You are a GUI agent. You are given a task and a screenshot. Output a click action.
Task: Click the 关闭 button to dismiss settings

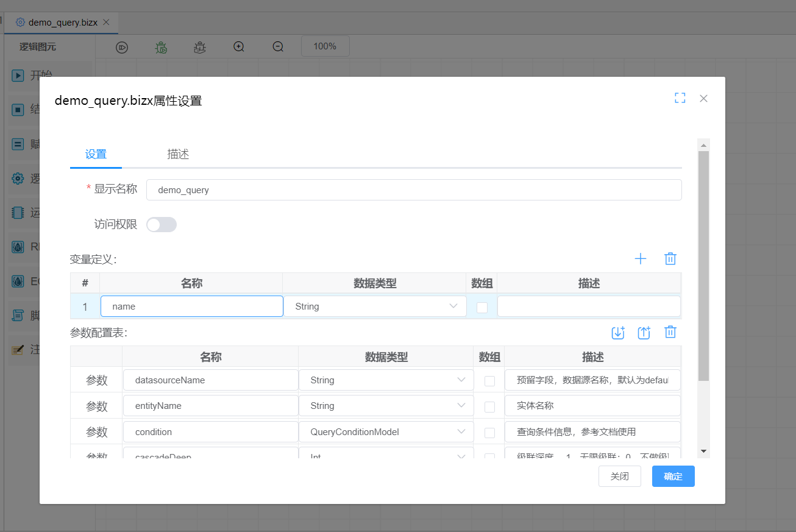tap(619, 476)
